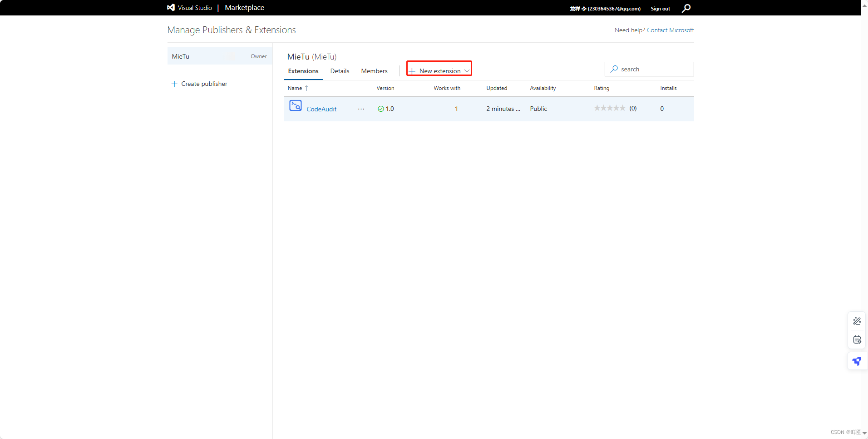The width and height of the screenshot is (868, 439).
Task: Open the CodeAudit more actions ellipsis menu
Action: pos(361,109)
